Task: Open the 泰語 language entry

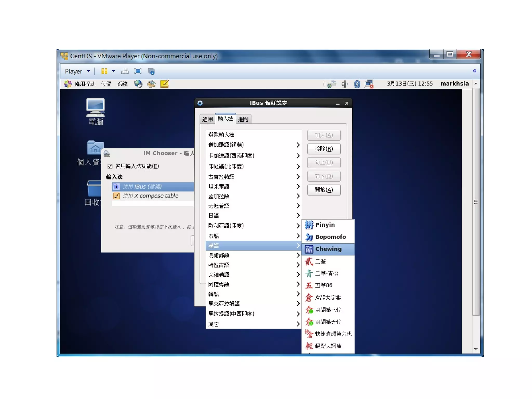Action: 254,236
